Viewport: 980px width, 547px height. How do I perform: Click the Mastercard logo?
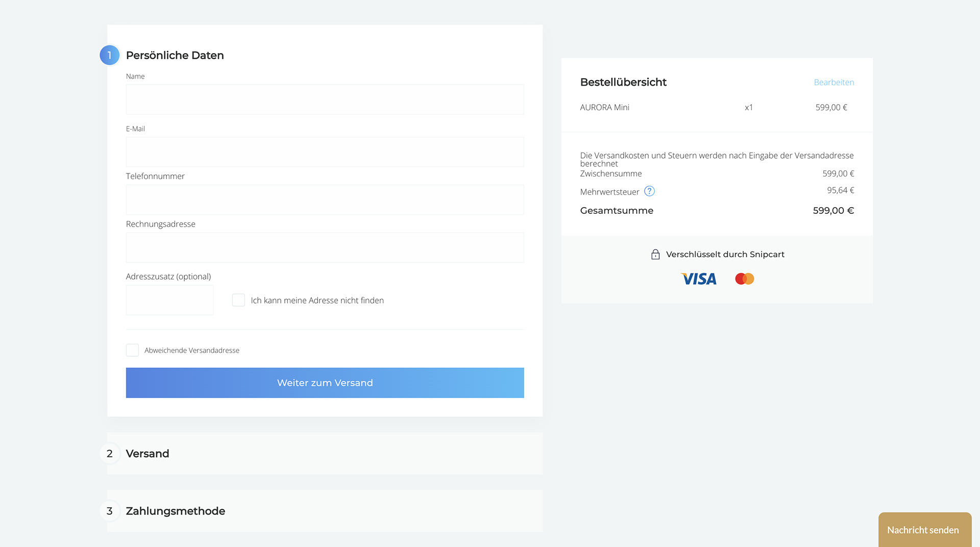click(x=745, y=279)
